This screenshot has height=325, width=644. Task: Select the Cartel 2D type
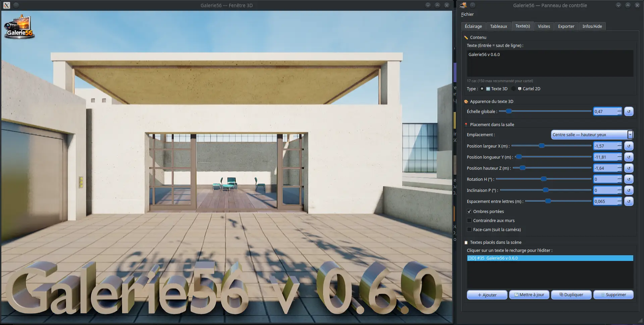coord(514,89)
